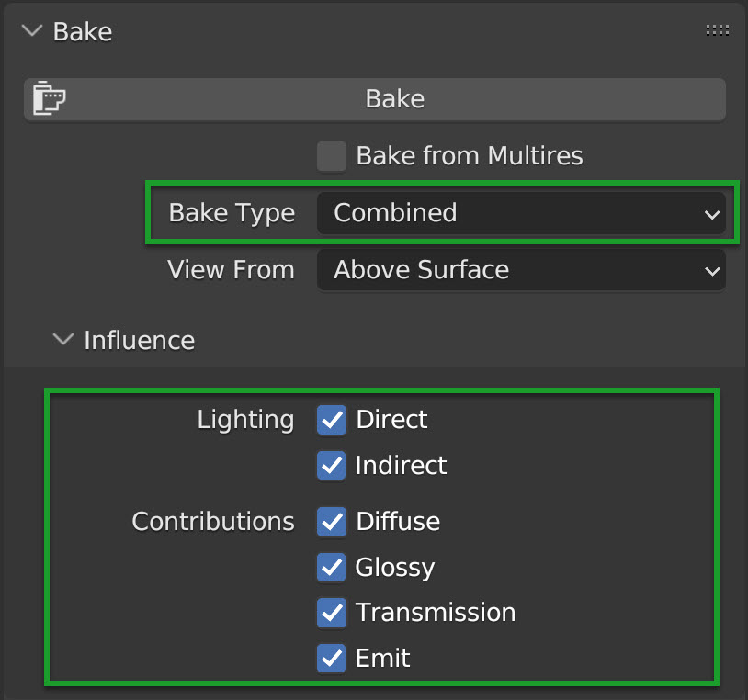
Task: Uncheck the Direct lighting option
Action: [332, 420]
